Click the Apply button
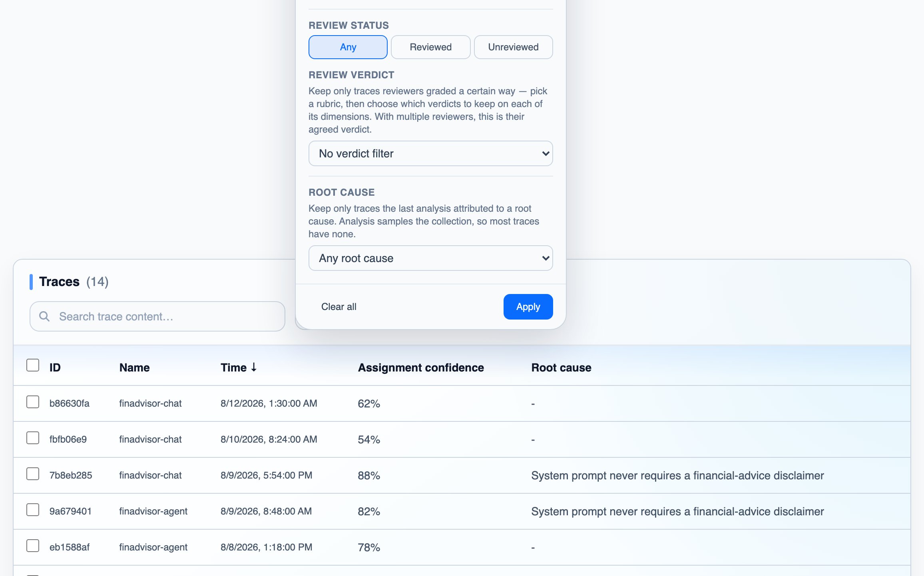The height and width of the screenshot is (576, 924). (x=528, y=307)
